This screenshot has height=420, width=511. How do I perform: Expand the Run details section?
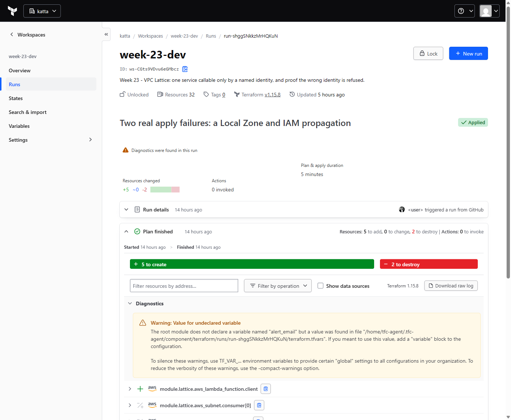[126, 210]
